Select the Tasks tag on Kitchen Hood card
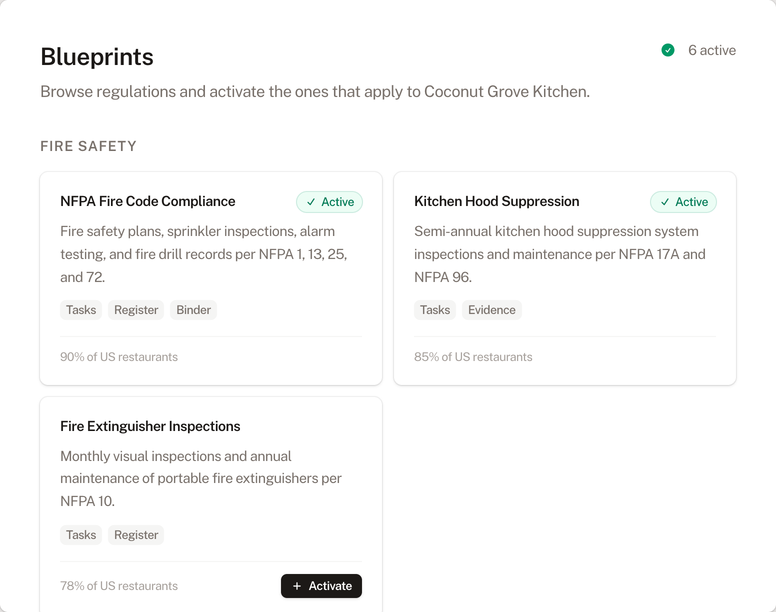Screen dimensions: 776x612 coord(435,310)
